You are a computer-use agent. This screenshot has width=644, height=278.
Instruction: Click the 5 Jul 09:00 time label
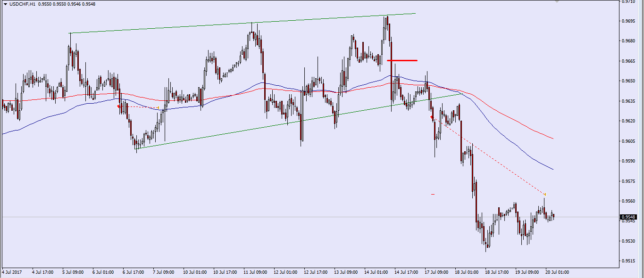point(72,272)
